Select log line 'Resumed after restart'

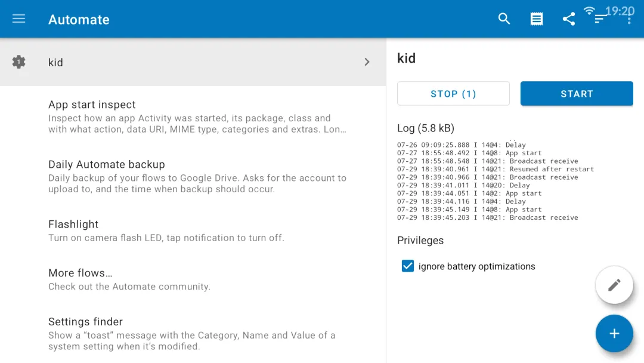pos(496,169)
